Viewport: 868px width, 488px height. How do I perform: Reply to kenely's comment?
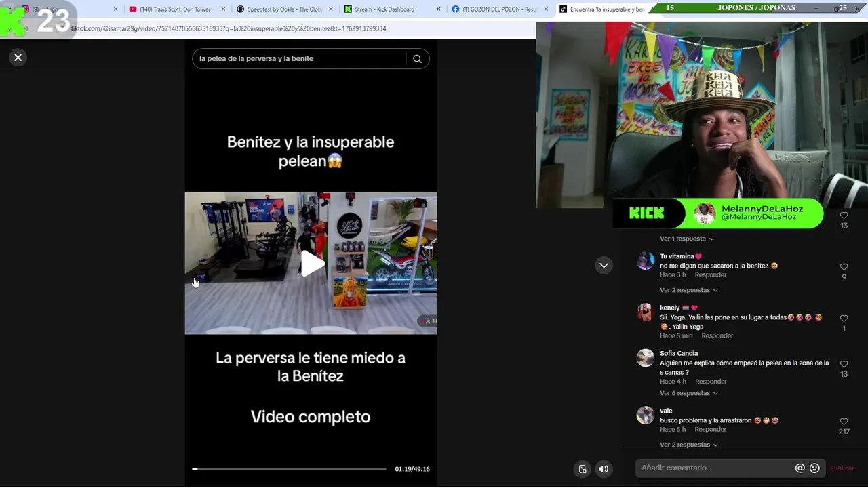717,335
